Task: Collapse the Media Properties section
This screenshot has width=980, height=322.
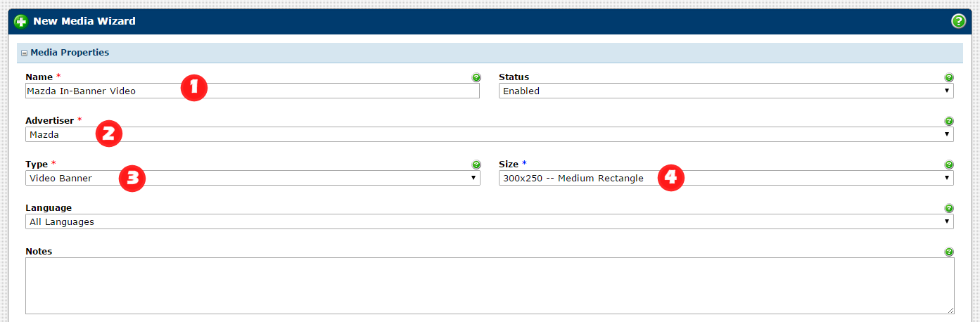Action: (25, 53)
